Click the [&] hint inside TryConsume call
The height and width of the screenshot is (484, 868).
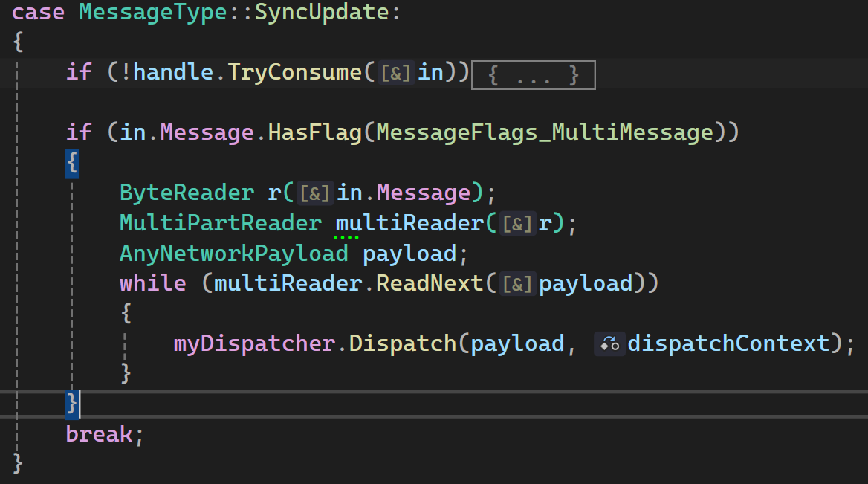click(x=395, y=73)
